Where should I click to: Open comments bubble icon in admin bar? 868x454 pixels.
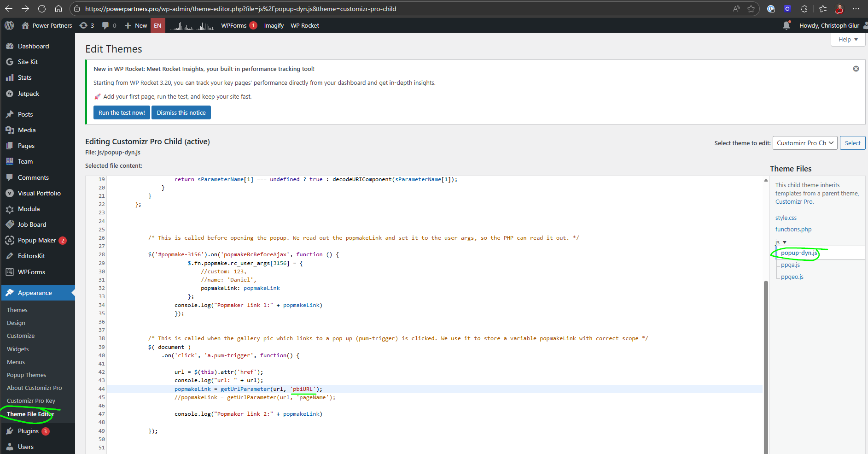pyautogui.click(x=109, y=25)
